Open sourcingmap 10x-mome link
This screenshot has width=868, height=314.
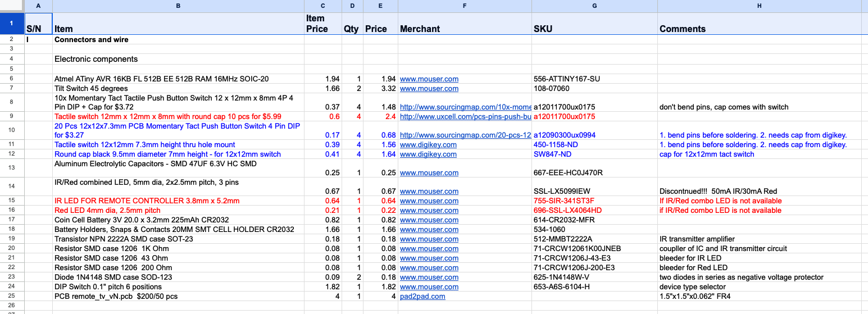click(465, 107)
